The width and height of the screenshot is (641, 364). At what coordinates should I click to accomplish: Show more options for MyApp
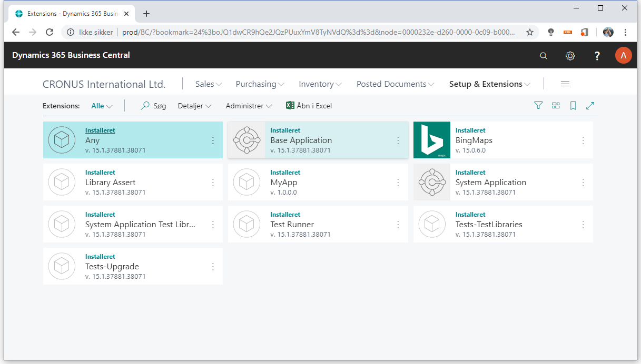point(398,183)
